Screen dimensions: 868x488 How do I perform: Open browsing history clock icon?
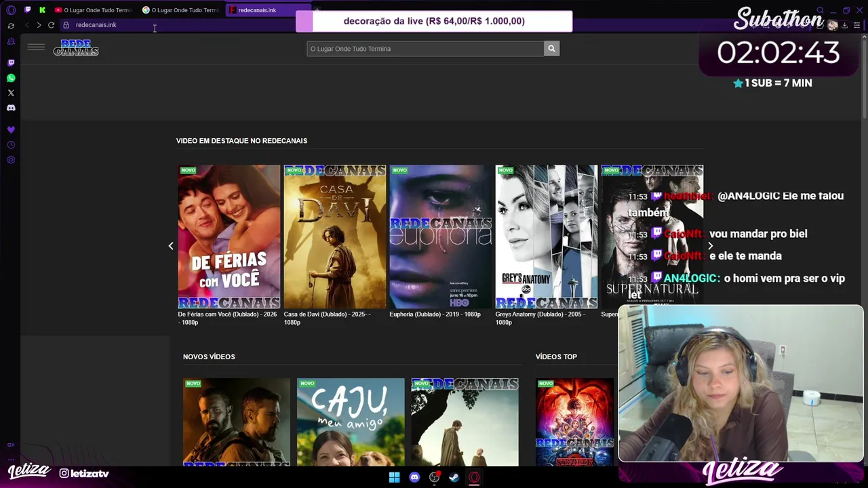pos(11,145)
